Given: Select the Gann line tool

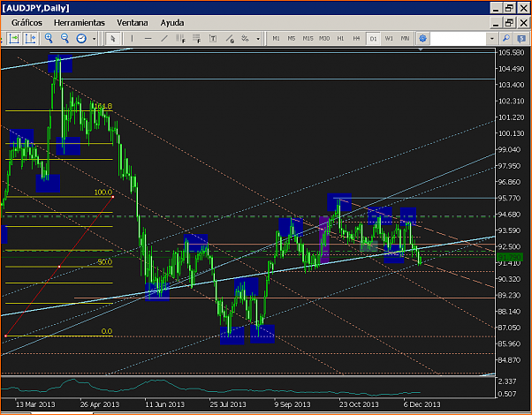Looking at the screenshot, I should (x=230, y=39).
